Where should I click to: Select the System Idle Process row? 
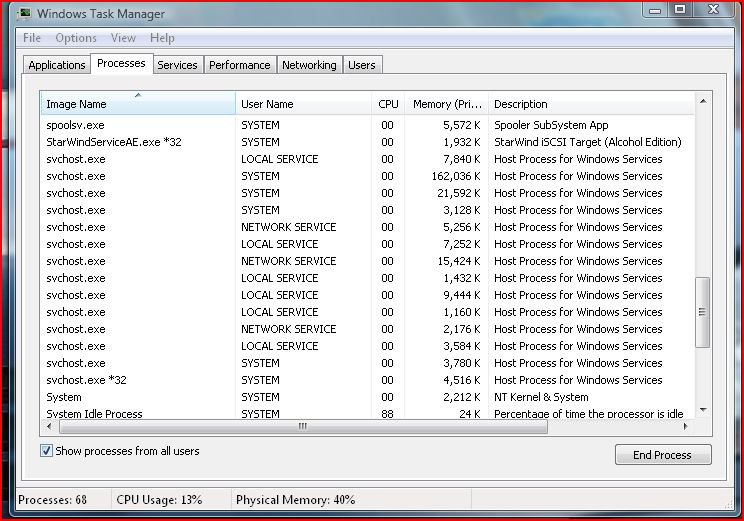[367, 413]
